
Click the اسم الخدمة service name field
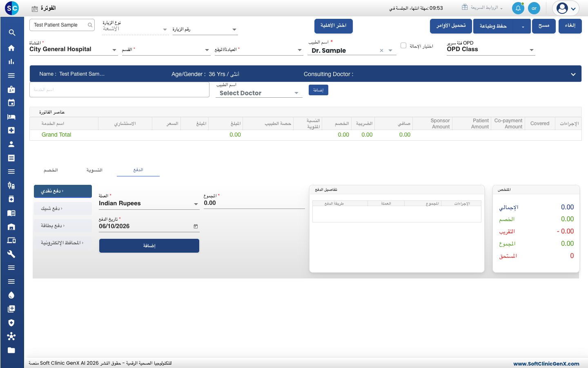pos(119,90)
